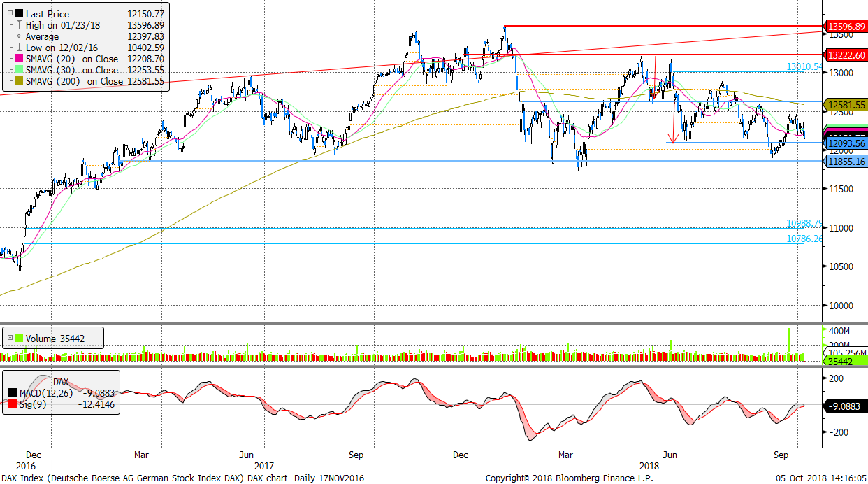Select the red Sig(9) color swatch
868x484 pixels.
[x=14, y=404]
